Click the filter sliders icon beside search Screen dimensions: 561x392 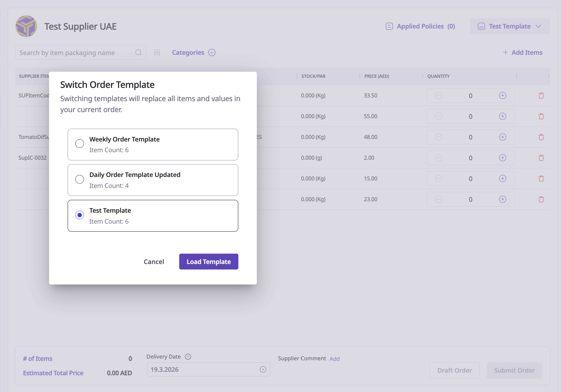157,52
